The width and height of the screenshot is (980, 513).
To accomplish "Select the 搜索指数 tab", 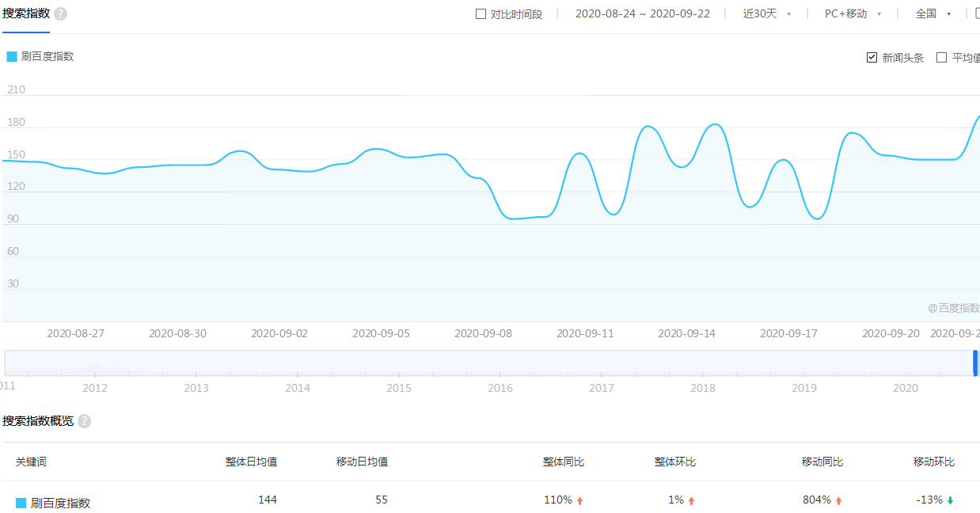I will (x=26, y=14).
